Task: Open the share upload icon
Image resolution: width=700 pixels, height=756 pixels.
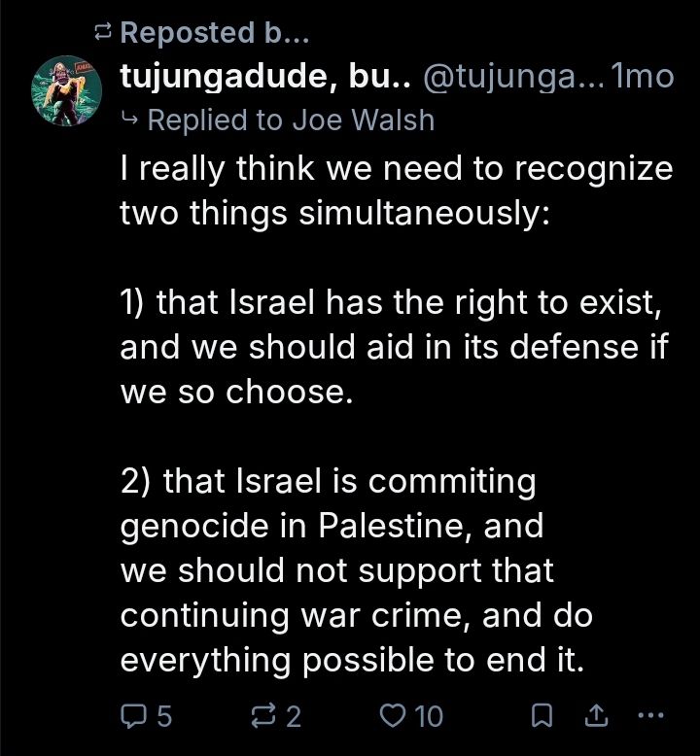Action: pos(596,715)
